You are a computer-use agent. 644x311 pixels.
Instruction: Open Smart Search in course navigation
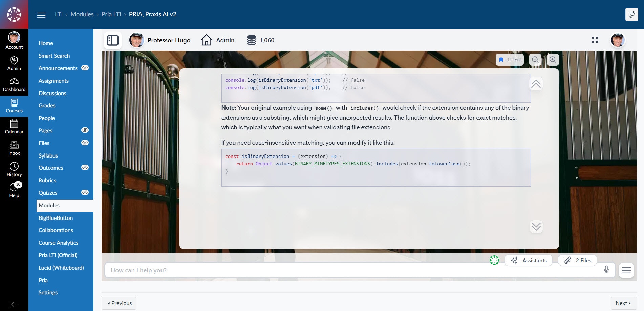point(54,56)
